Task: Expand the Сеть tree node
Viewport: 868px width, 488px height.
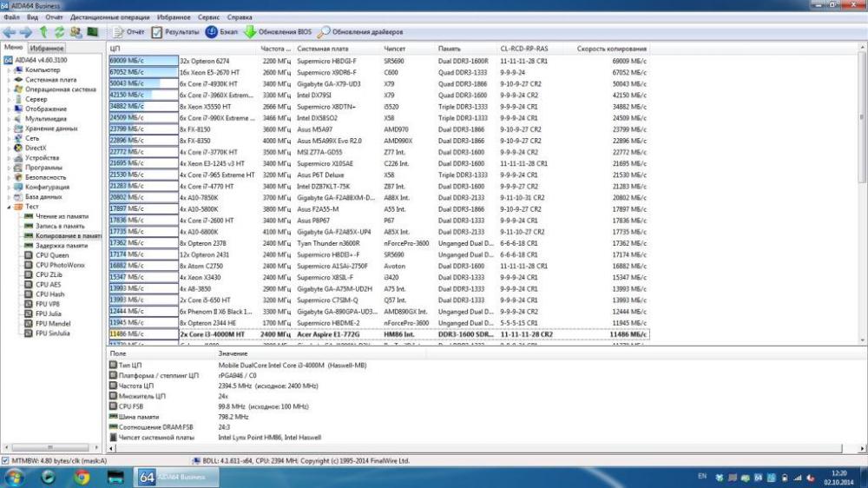Action: click(9, 138)
